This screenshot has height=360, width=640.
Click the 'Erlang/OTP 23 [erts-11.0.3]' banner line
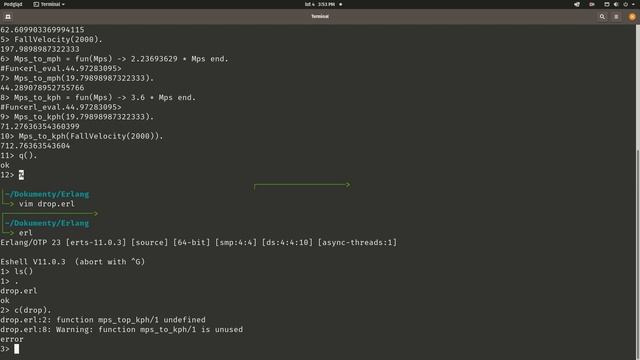(198, 242)
